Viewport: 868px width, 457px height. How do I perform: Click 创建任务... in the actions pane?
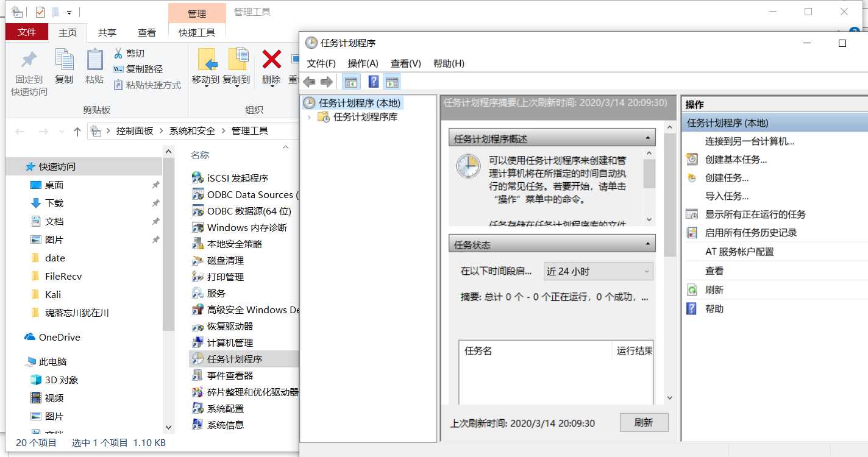(x=727, y=178)
